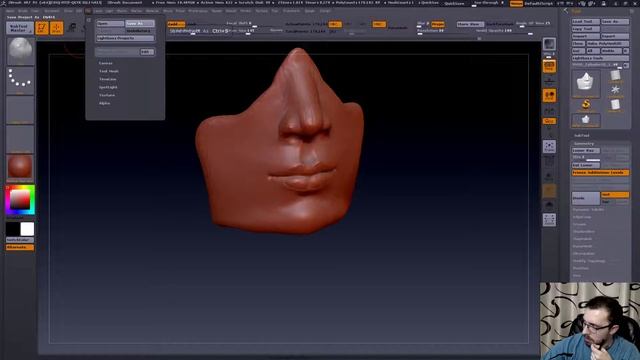Collapse the Geometry section
Image resolution: width=640 pixels, height=360 pixels.
pyautogui.click(x=584, y=144)
